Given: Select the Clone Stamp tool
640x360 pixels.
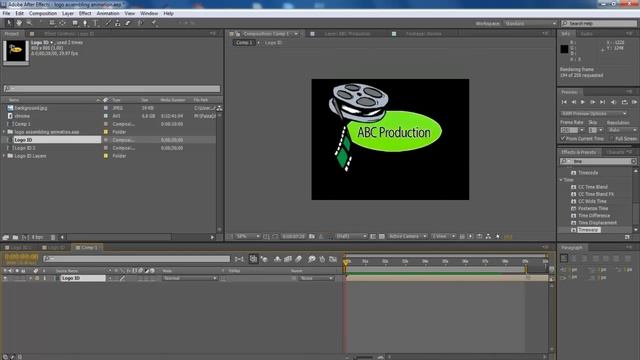Looking at the screenshot, I should 118,23.
